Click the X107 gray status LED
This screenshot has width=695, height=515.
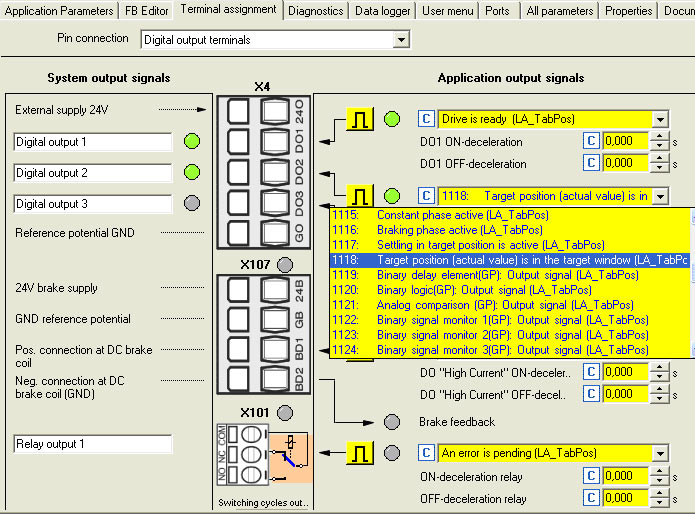click(285, 265)
